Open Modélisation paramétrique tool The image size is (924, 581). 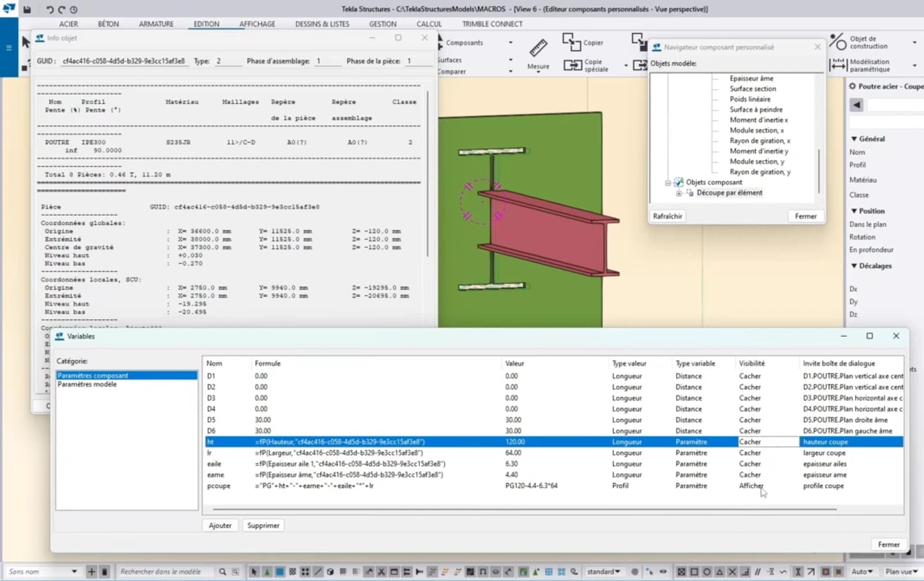point(837,65)
